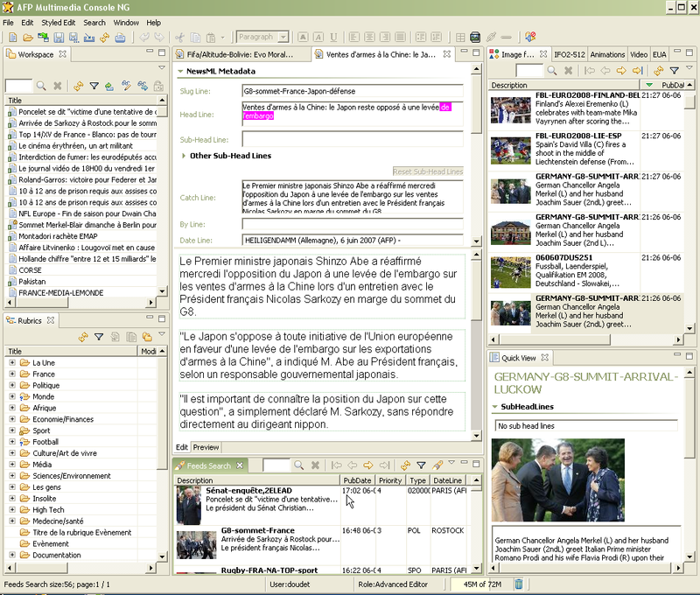Open the Styled Edit menu
The image size is (700, 595).
[x=58, y=22]
